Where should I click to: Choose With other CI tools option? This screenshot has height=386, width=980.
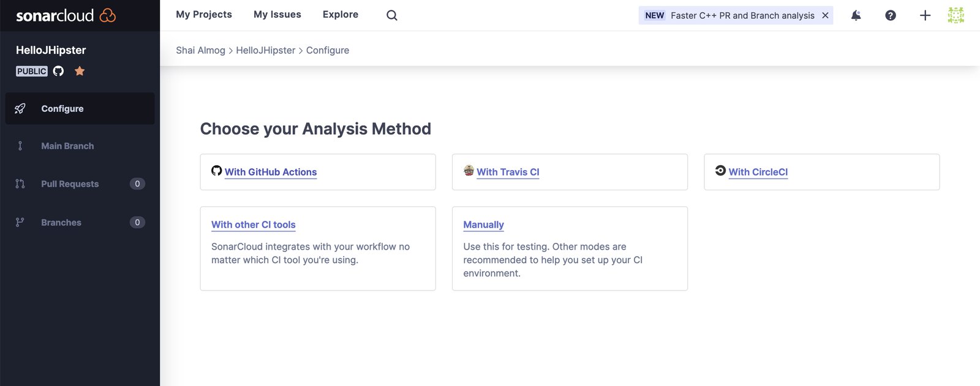click(254, 225)
